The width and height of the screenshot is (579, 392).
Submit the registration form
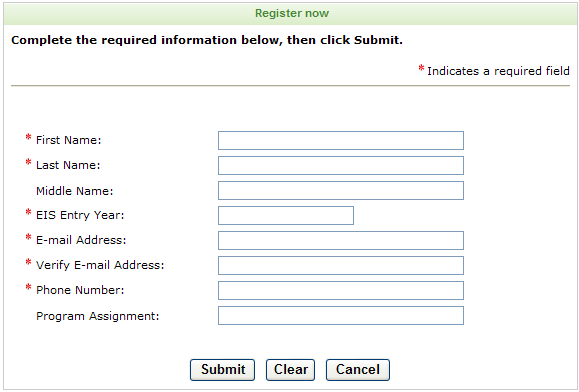(x=222, y=370)
